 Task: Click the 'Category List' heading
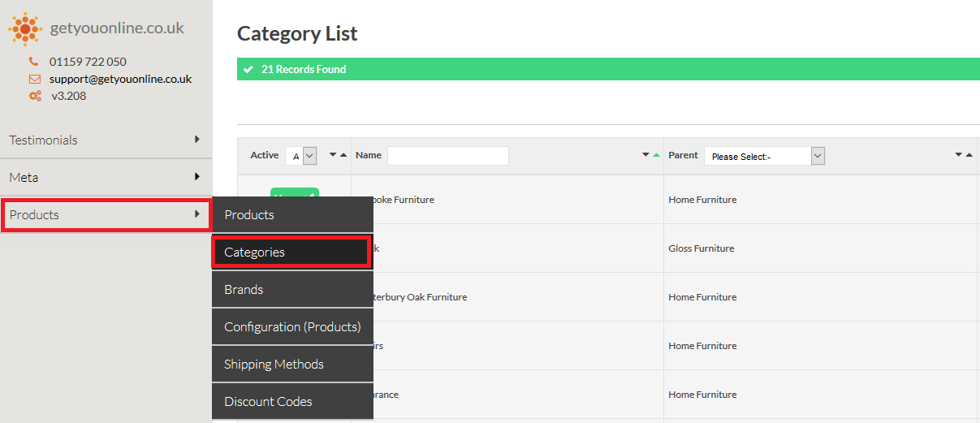[x=297, y=33]
